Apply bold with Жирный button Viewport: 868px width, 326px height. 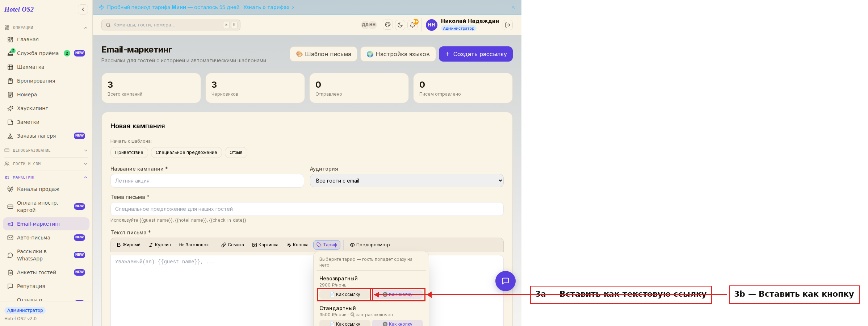coord(129,245)
